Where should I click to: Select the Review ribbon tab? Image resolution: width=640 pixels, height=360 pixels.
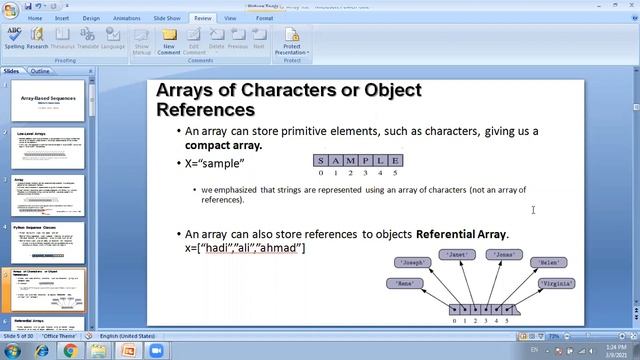pos(202,18)
